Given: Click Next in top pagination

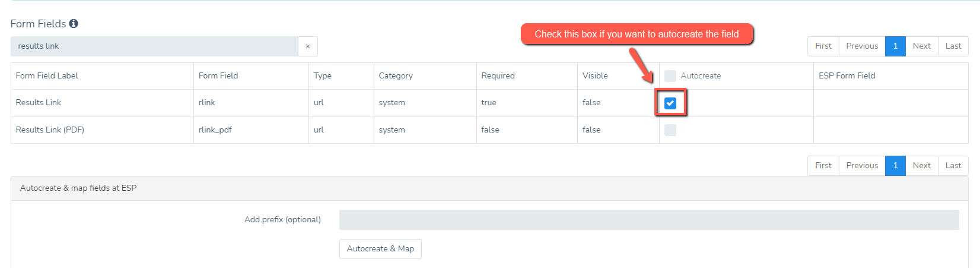Looking at the screenshot, I should tap(922, 46).
